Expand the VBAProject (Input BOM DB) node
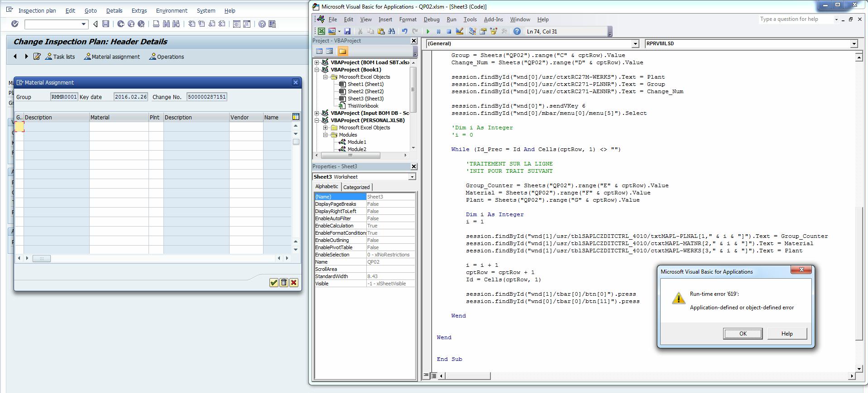This screenshot has width=868, height=393. coord(317,113)
